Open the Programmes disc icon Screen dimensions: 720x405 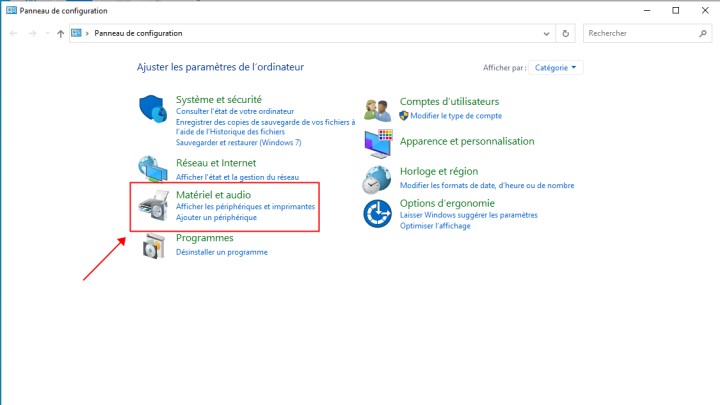click(x=154, y=246)
